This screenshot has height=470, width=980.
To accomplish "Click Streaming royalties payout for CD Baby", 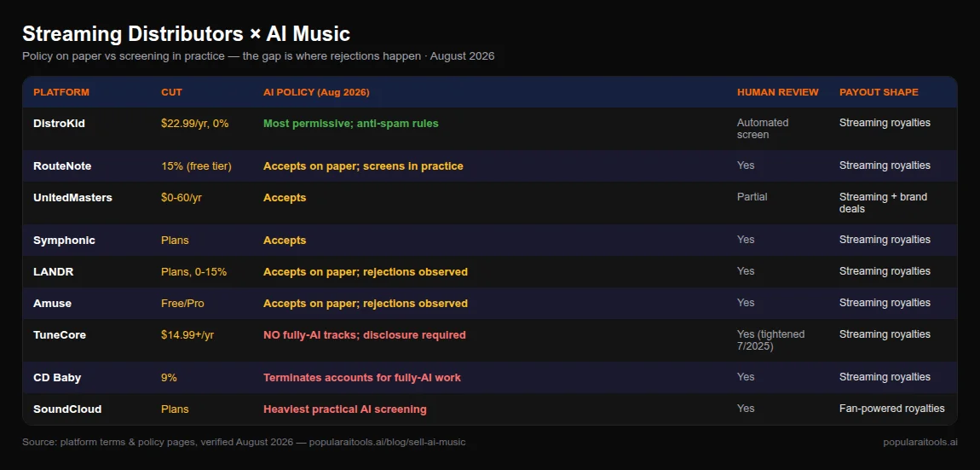I will pyautogui.click(x=885, y=377).
